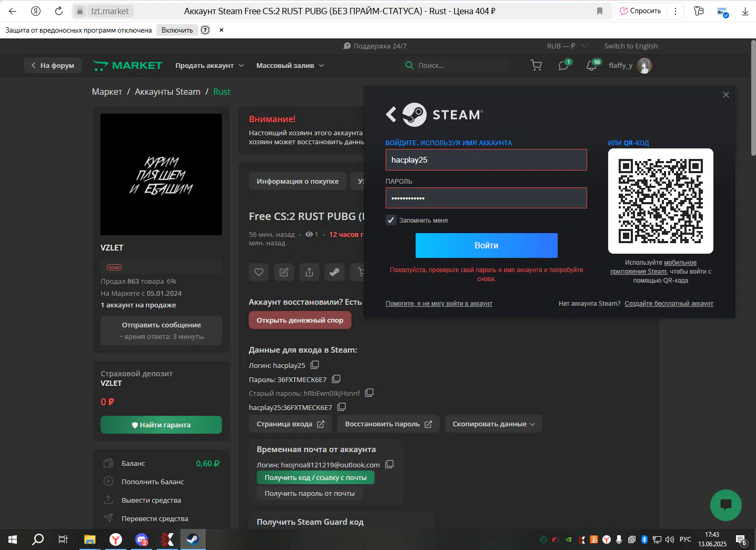Click Включить malware protection button
756x550 pixels.
coord(177,30)
